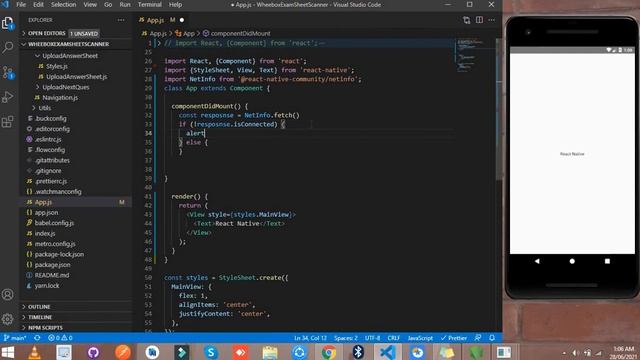Open the Go menu
Image resolution: width=640 pixels, height=360 pixels.
[108, 4]
